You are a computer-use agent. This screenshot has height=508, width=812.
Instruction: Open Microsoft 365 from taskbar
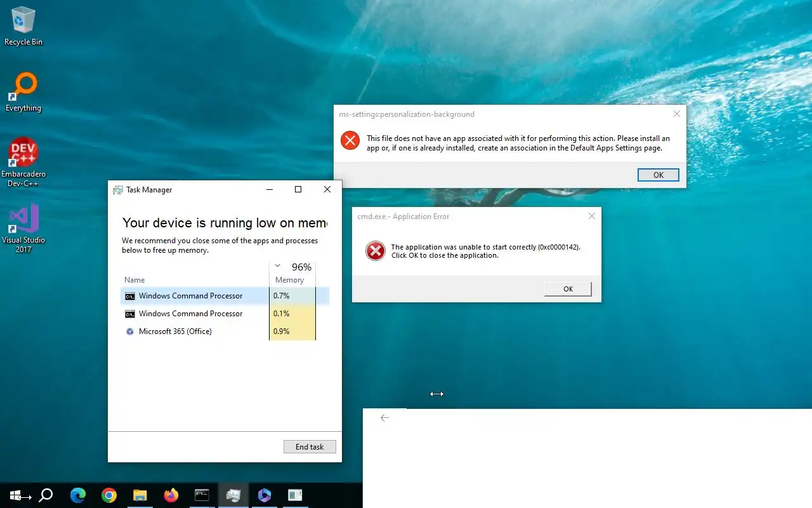(x=265, y=495)
